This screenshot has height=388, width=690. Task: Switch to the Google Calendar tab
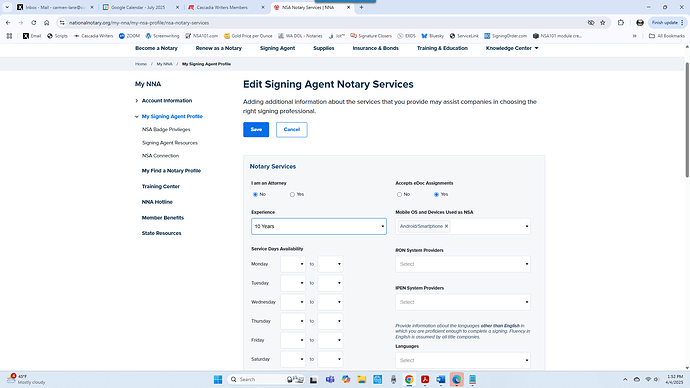(x=141, y=7)
